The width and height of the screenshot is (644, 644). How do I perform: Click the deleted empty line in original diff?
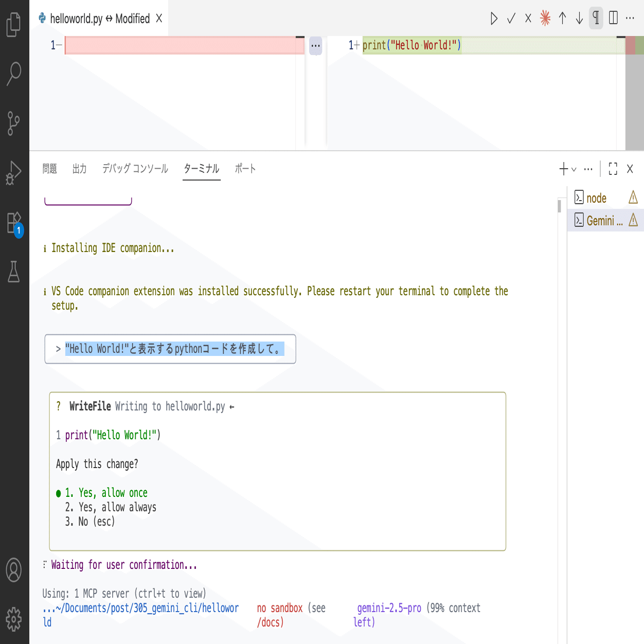184,45
